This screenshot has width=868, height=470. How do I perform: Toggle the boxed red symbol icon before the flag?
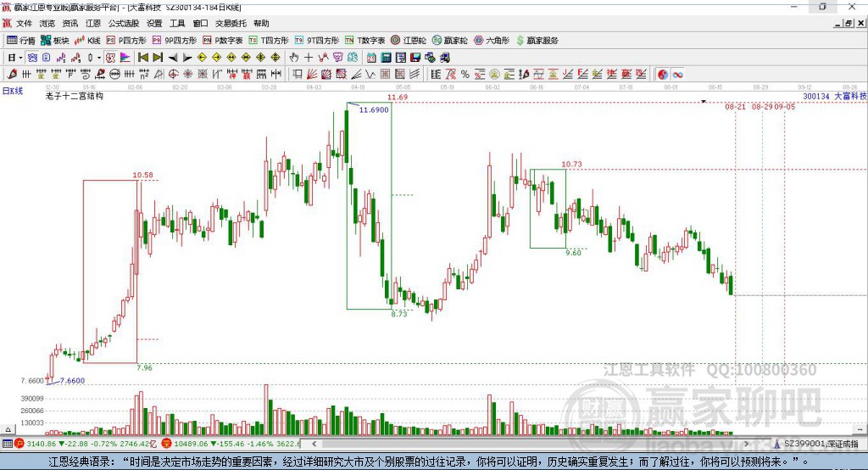click(x=110, y=58)
